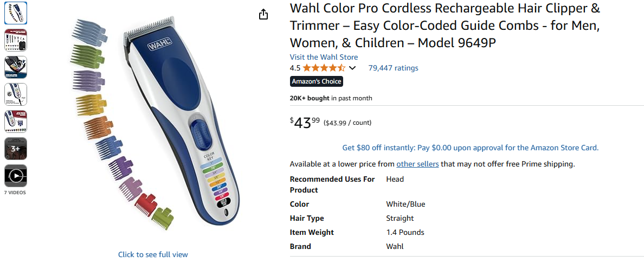
Task: Open the 79,447 ratings link
Action: [393, 68]
